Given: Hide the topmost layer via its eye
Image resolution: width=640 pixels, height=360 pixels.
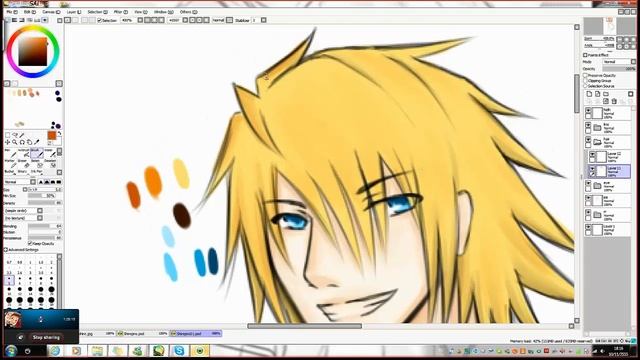Looking at the screenshot, I should point(588,111).
